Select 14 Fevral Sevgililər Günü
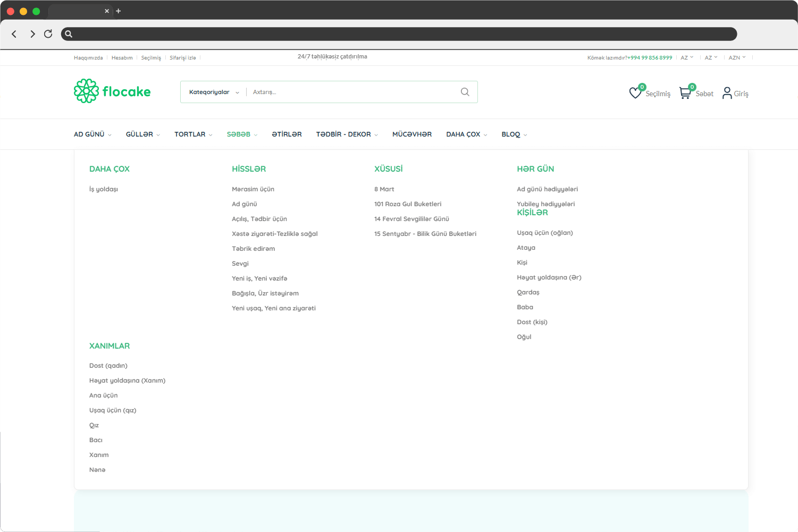The image size is (798, 532). 411,218
